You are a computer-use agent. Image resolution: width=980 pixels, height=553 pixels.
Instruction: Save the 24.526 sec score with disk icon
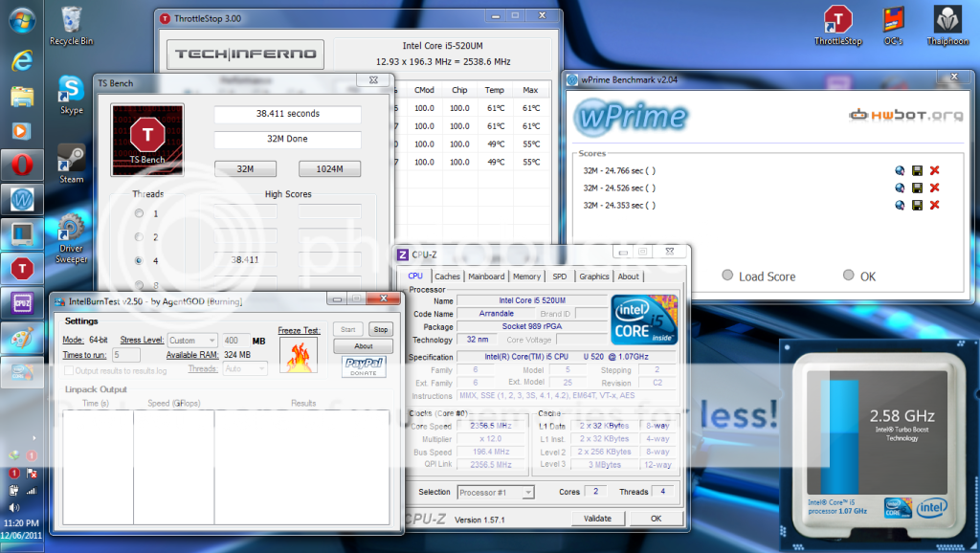(917, 188)
